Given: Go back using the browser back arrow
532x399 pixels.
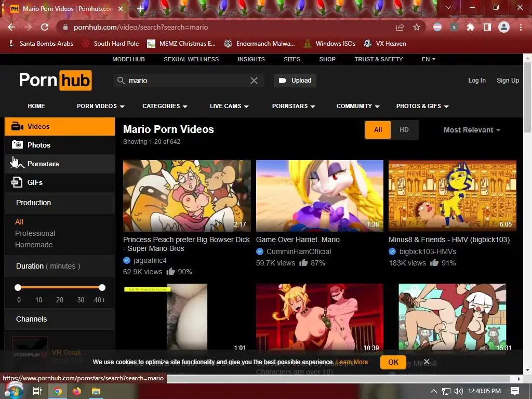Looking at the screenshot, I should click(x=11, y=27).
